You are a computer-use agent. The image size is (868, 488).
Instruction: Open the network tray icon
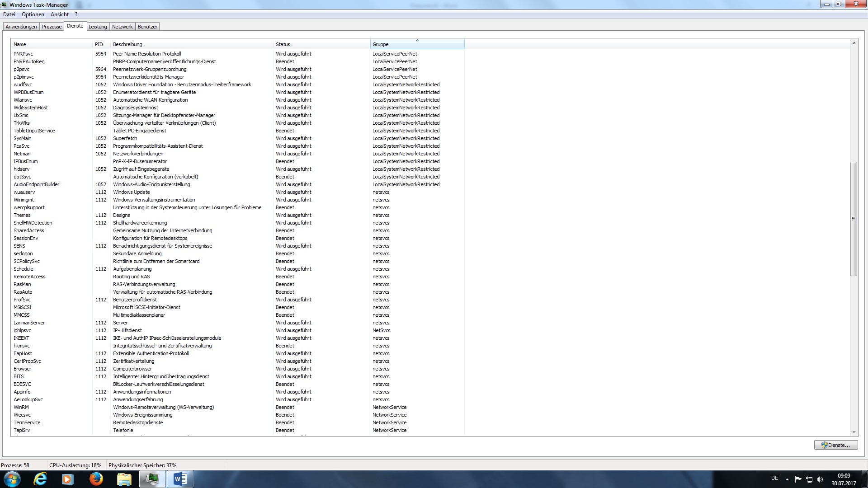pyautogui.click(x=809, y=479)
